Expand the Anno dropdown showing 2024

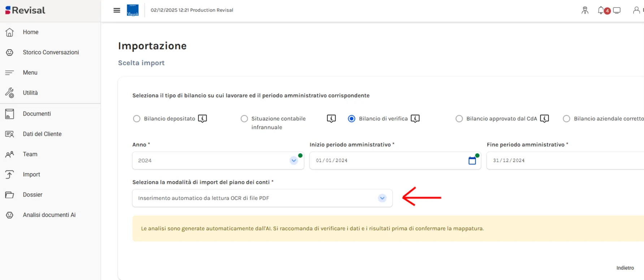tap(294, 161)
